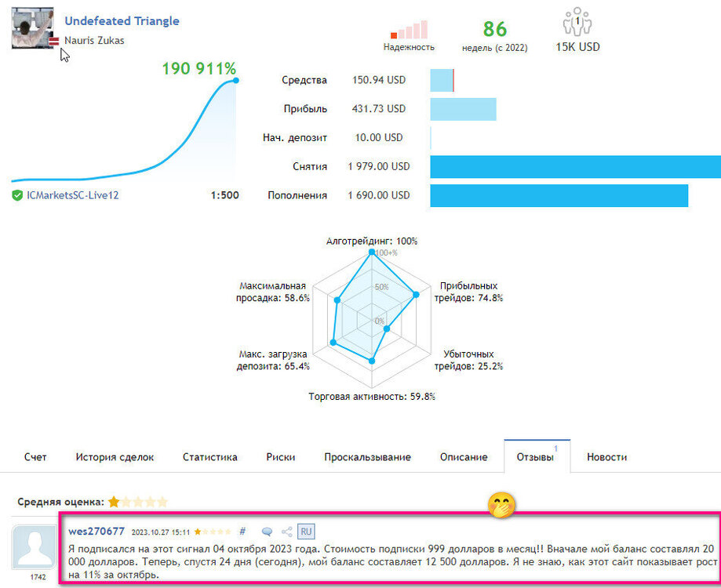Click the 86 weeks value
Viewport: 721px width, 588px height.
pyautogui.click(x=495, y=29)
